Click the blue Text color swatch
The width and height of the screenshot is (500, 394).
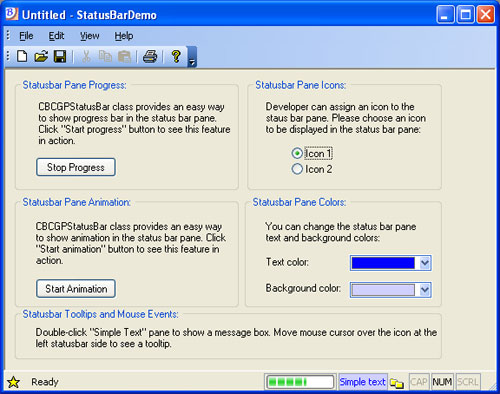[x=383, y=263]
